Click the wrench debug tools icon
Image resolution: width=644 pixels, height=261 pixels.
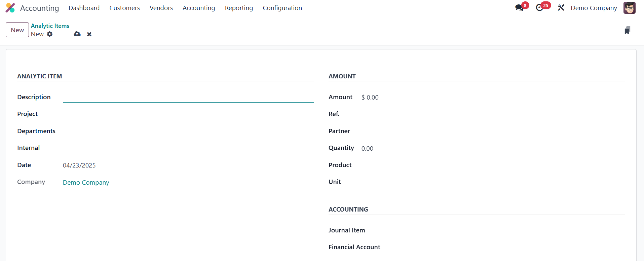tap(561, 8)
